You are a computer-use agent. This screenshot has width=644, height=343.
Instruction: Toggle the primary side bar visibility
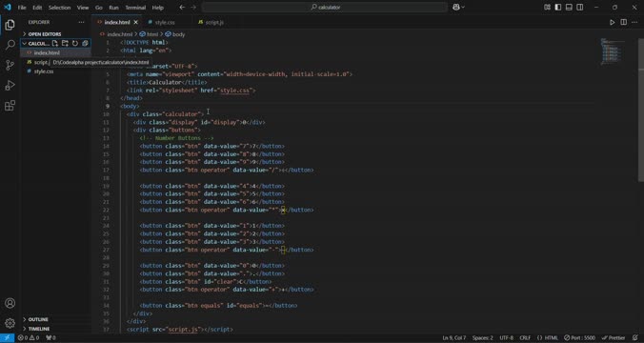point(557,7)
